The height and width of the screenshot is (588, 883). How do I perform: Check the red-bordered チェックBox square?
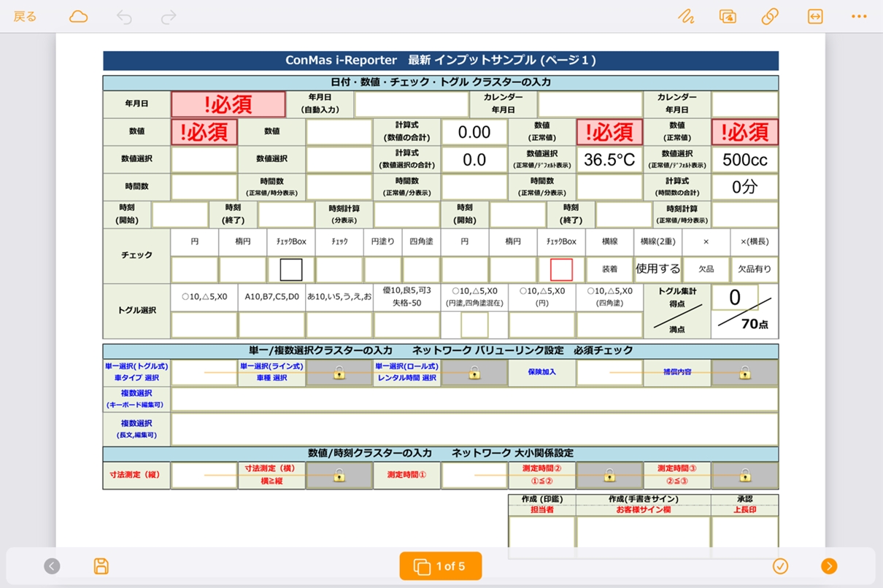tap(561, 270)
